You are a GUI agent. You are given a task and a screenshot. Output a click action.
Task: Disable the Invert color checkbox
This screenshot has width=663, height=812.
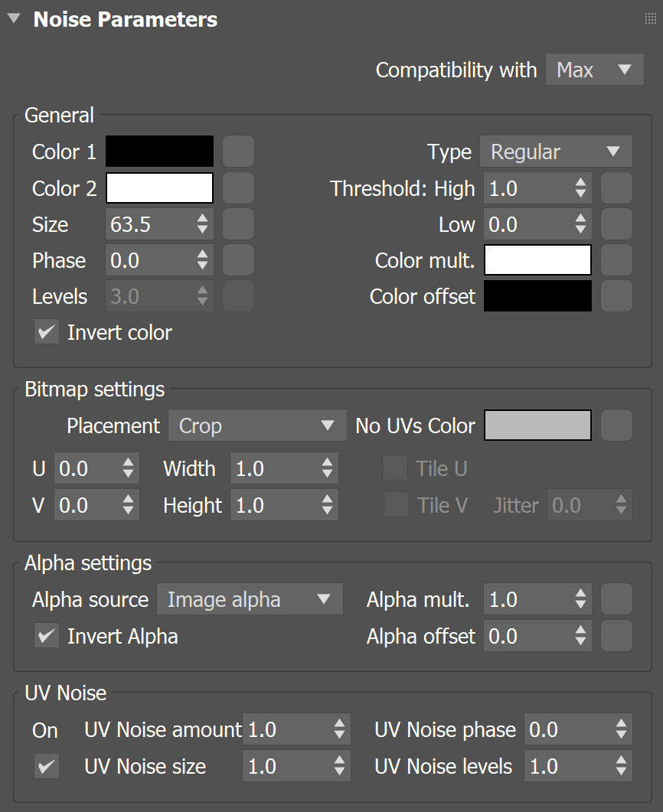[x=47, y=332]
